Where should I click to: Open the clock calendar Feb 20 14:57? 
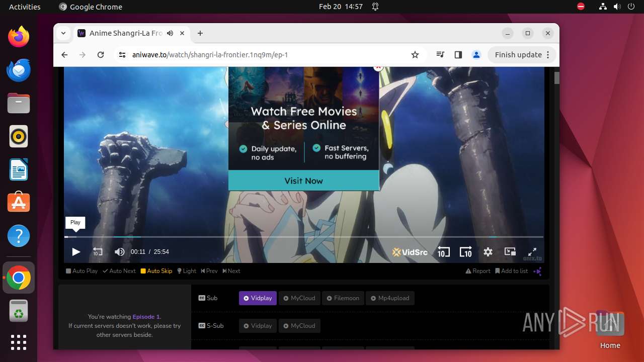(341, 7)
